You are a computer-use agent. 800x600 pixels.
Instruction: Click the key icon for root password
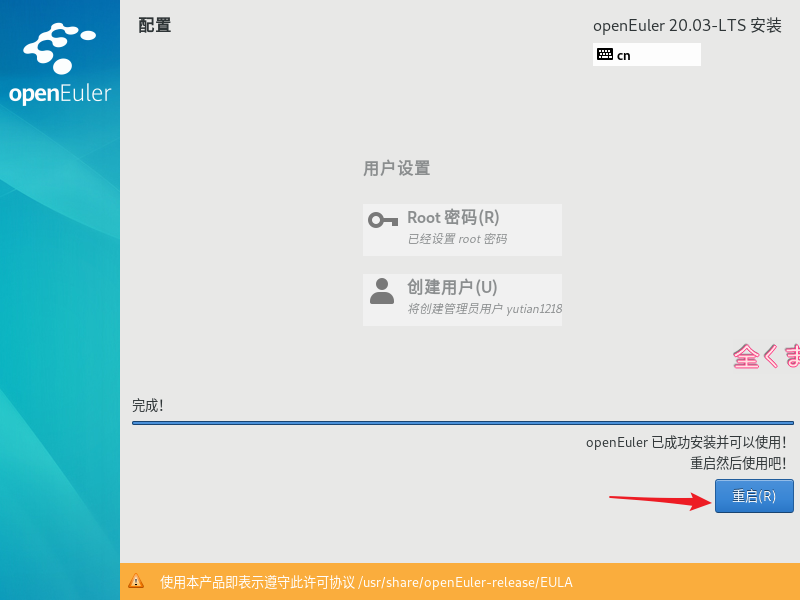[x=383, y=220]
